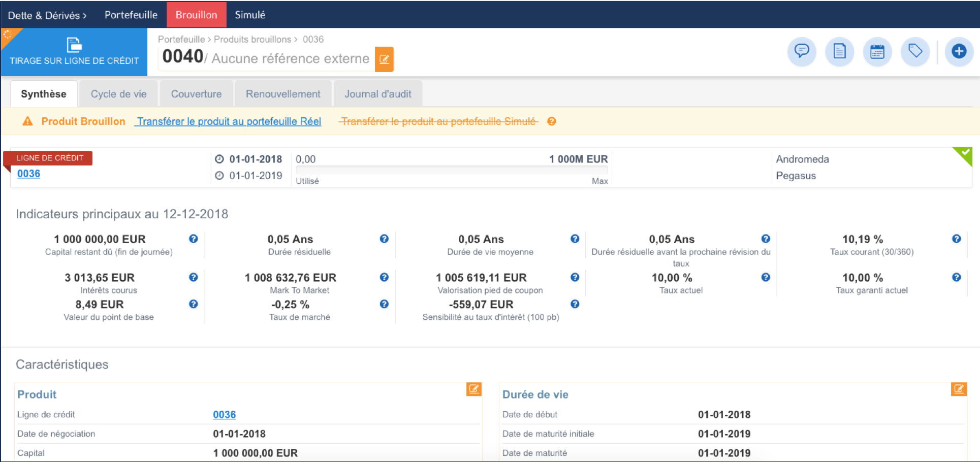Open the calendar icon in header

pyautogui.click(x=877, y=51)
